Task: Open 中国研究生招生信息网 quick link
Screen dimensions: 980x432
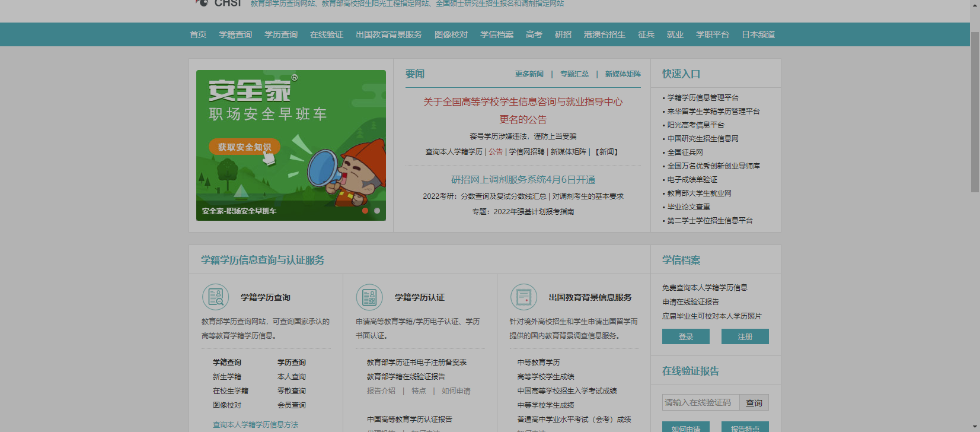Action: [x=703, y=139]
